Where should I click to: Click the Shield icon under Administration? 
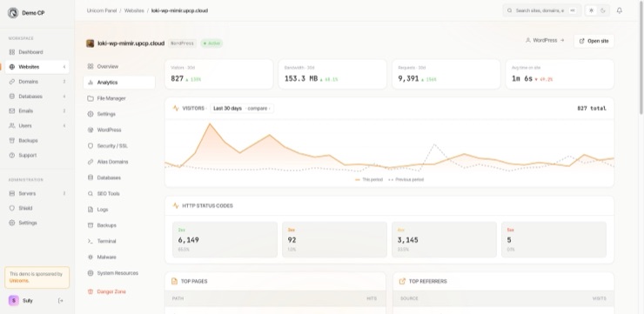coord(12,208)
